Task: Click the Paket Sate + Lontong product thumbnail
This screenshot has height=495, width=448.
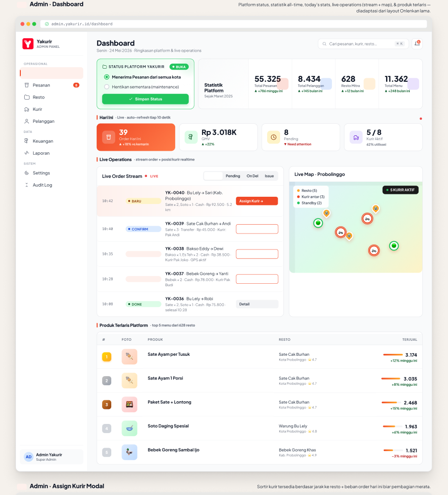Action: tap(129, 405)
